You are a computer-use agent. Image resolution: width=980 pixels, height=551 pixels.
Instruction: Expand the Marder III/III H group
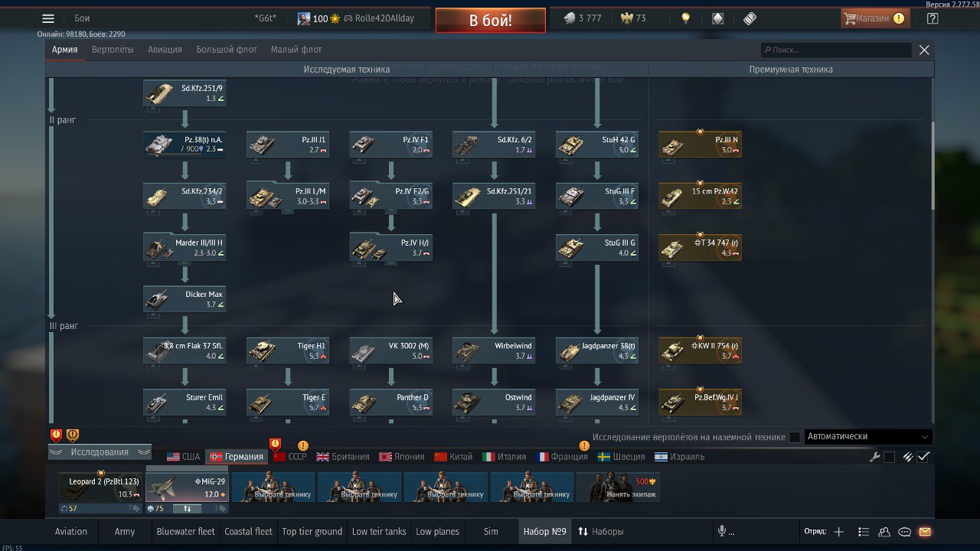tap(185, 262)
